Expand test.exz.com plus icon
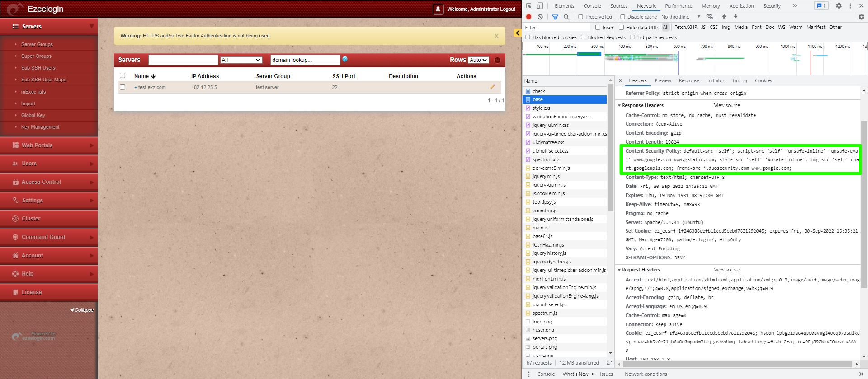The width and height of the screenshot is (868, 379). pyautogui.click(x=136, y=88)
